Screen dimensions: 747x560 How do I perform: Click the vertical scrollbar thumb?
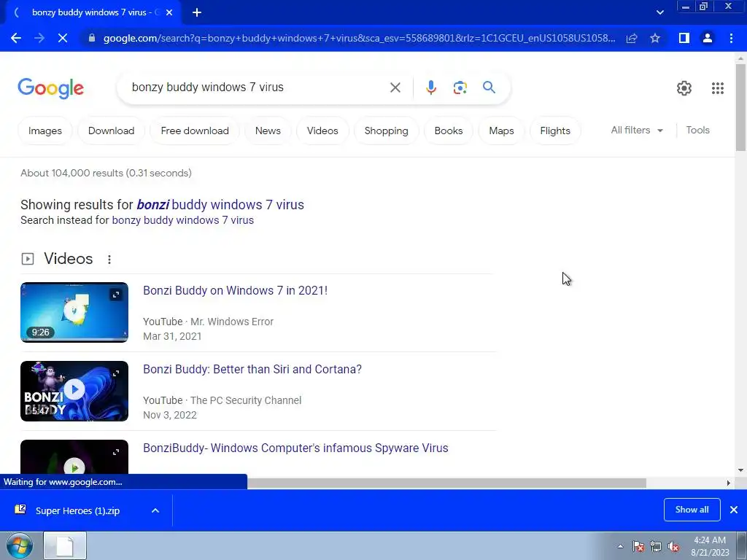(x=740, y=107)
